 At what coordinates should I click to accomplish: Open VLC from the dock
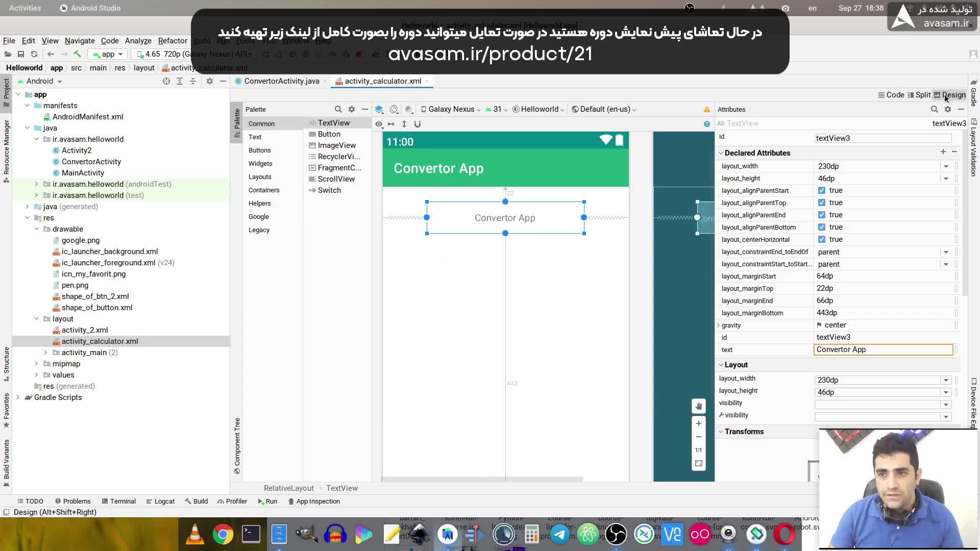point(195,534)
